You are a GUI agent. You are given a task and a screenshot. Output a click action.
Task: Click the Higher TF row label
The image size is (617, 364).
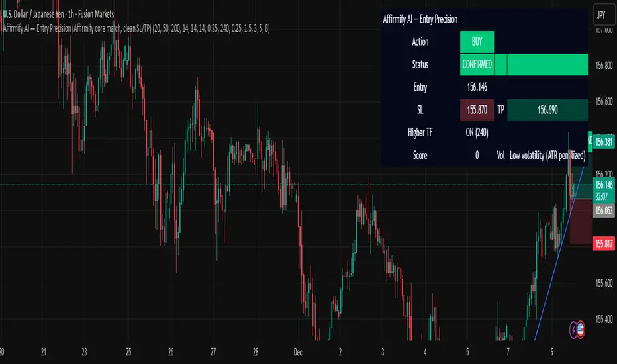(x=420, y=132)
